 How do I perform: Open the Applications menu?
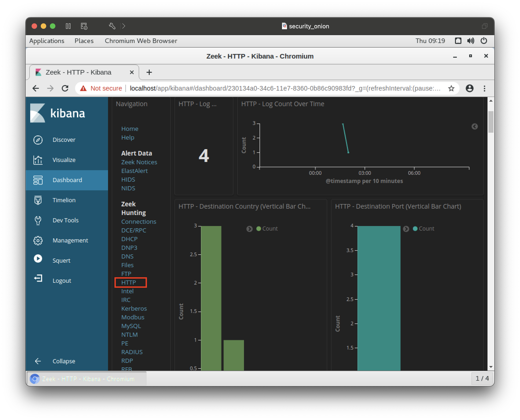point(47,41)
